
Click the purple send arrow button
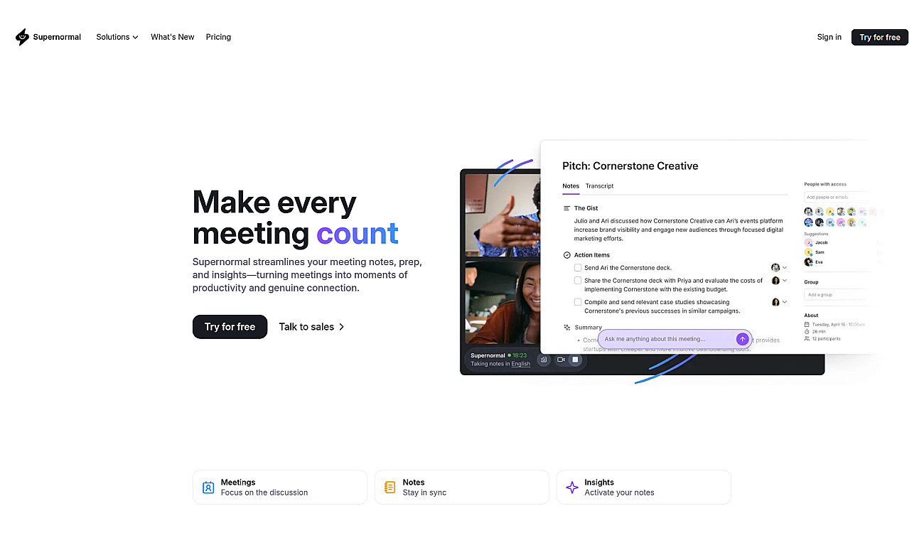(x=742, y=339)
